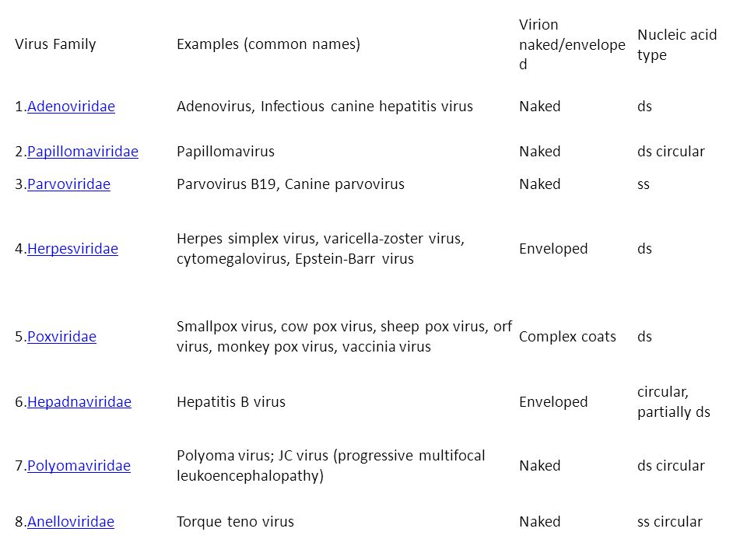
Task: Select the Hepatitis B virus cell
Action: 231,402
